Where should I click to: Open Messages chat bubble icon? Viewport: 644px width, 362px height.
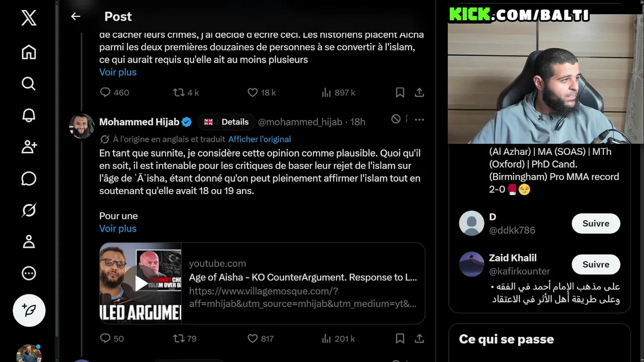click(29, 178)
